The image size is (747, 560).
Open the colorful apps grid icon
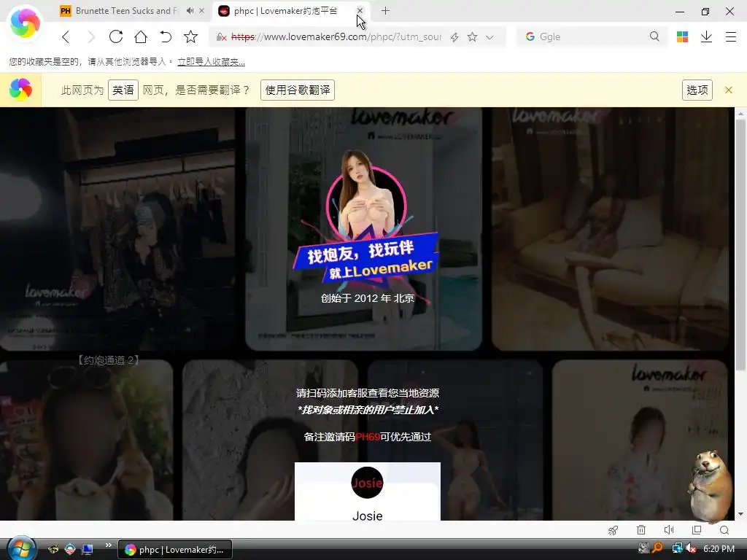tap(682, 36)
